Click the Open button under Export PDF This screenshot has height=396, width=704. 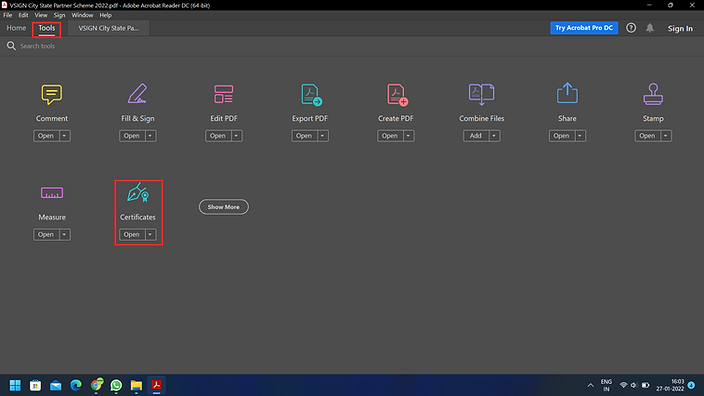(304, 136)
